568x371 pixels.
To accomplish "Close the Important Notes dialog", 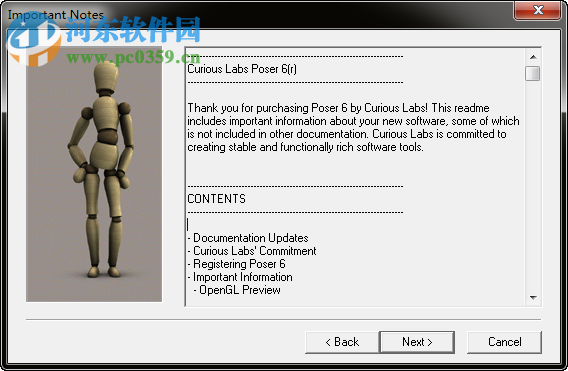I will pyautogui.click(x=538, y=10).
